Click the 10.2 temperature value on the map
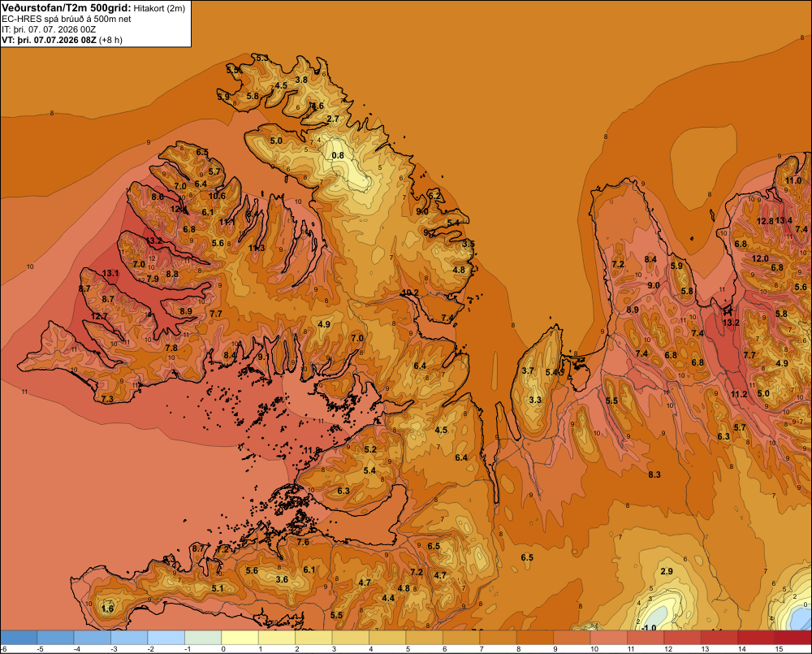Image resolution: width=812 pixels, height=654 pixels. point(410,292)
